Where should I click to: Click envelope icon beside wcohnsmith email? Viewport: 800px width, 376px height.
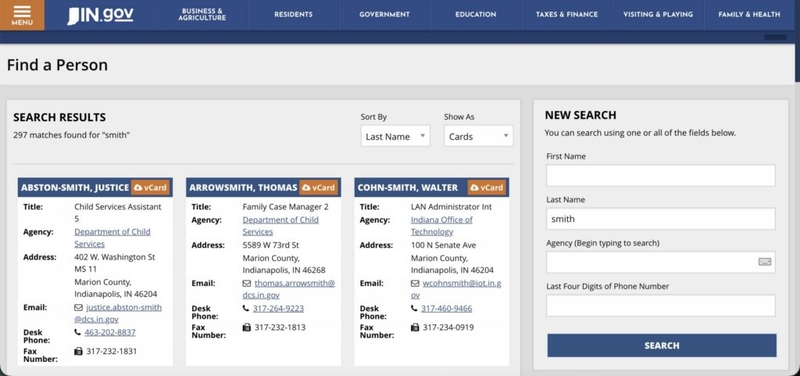(x=415, y=283)
